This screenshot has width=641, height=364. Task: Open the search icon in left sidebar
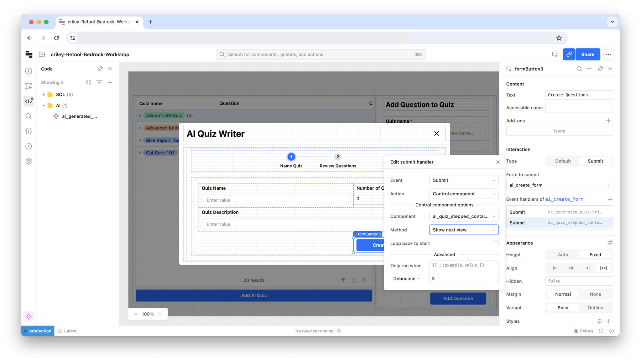click(x=29, y=116)
